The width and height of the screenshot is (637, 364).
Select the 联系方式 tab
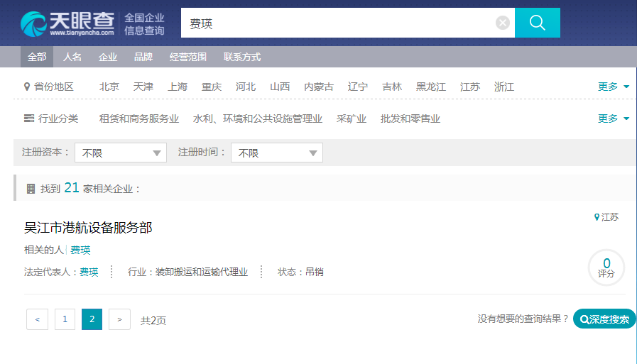pos(242,57)
